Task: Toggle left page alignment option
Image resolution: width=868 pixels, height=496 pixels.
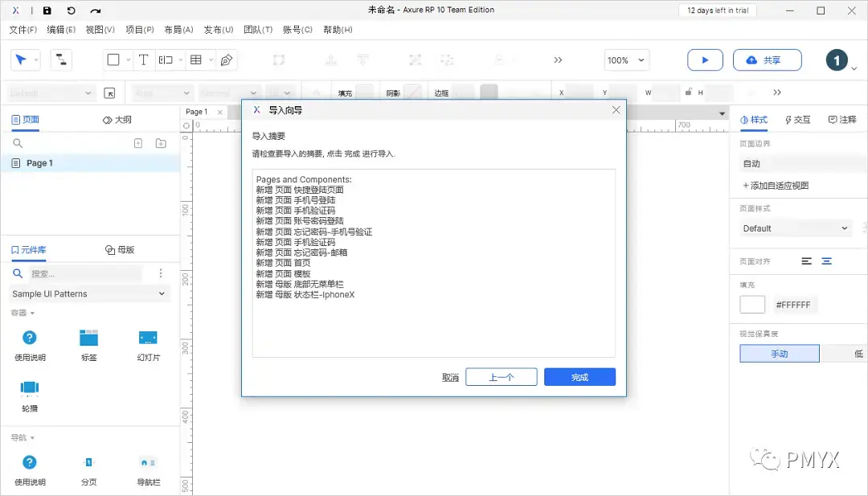Action: tap(808, 260)
